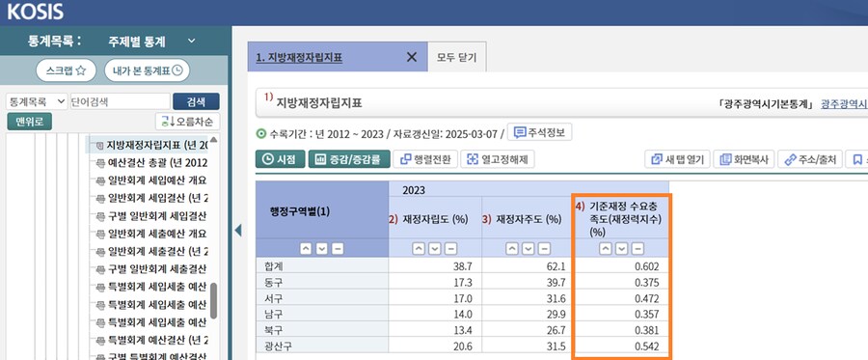Click the 맨위로 button

tap(29, 122)
